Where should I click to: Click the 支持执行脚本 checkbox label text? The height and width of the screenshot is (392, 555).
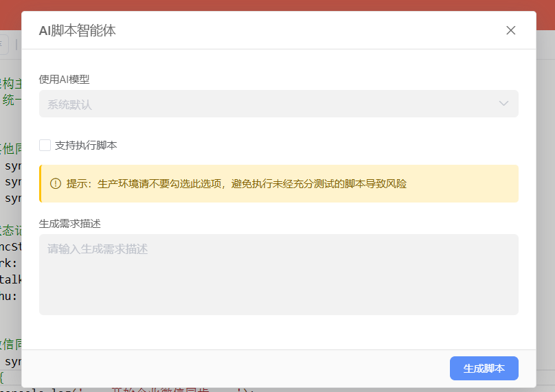click(86, 145)
